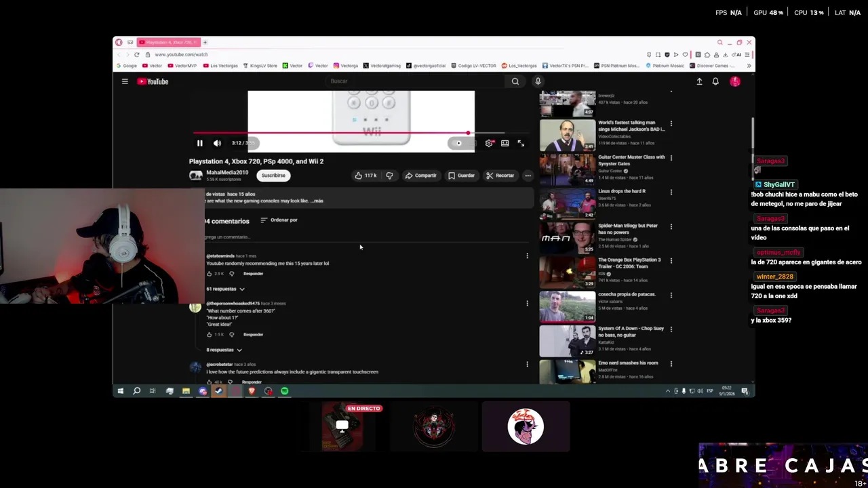Image resolution: width=868 pixels, height=488 pixels.
Task: Open Steam from the taskbar
Action: pyautogui.click(x=218, y=391)
